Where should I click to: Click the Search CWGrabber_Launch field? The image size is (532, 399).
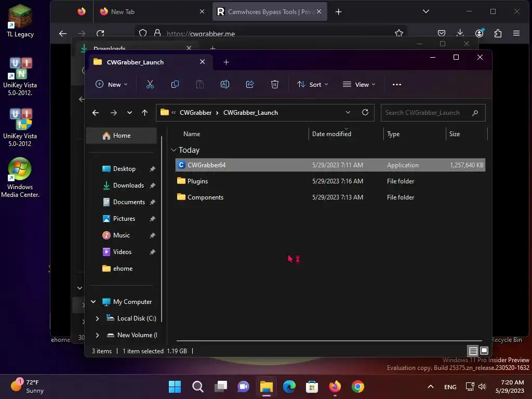coord(433,113)
